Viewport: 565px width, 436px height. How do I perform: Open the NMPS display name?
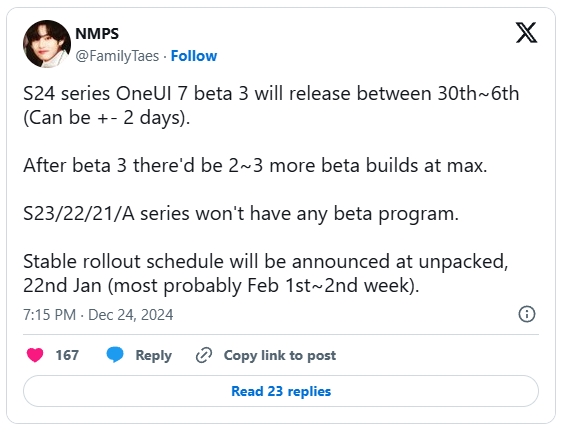97,34
